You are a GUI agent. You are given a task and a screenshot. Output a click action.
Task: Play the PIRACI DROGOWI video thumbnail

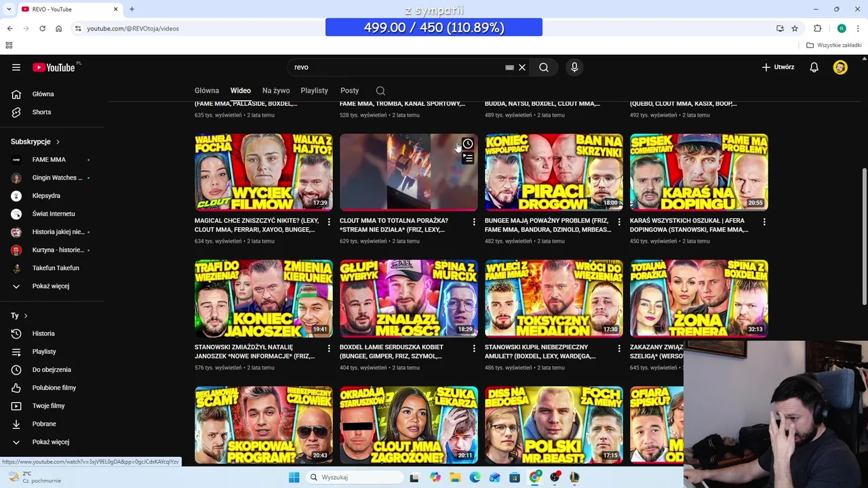point(554,172)
